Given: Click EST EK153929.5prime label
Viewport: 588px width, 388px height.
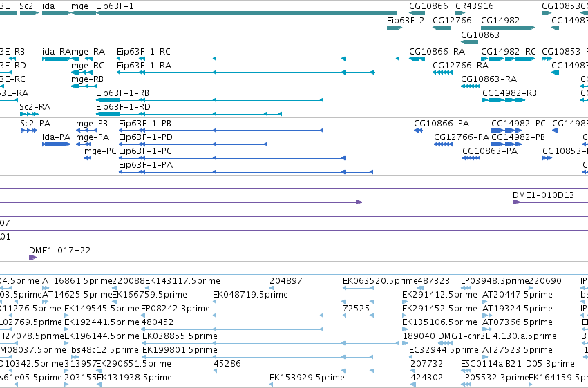Looking at the screenshot, I should [x=307, y=378].
